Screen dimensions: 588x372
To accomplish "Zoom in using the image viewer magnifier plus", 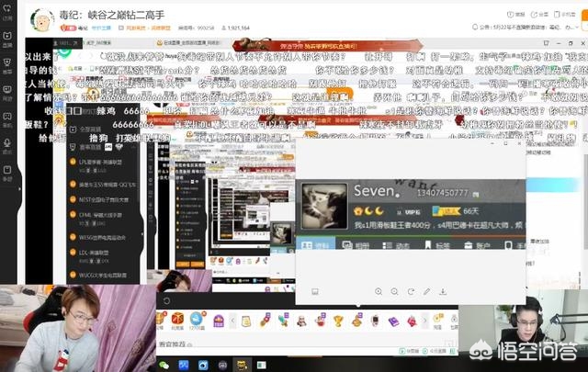I will (x=379, y=291).
